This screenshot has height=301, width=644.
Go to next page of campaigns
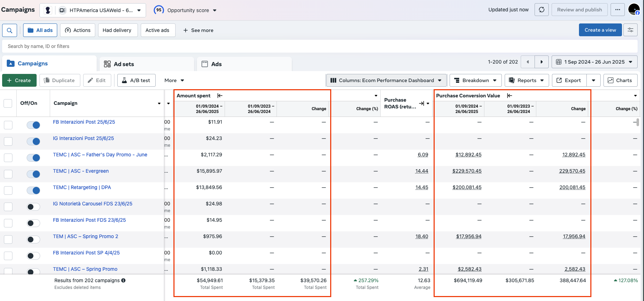point(541,62)
